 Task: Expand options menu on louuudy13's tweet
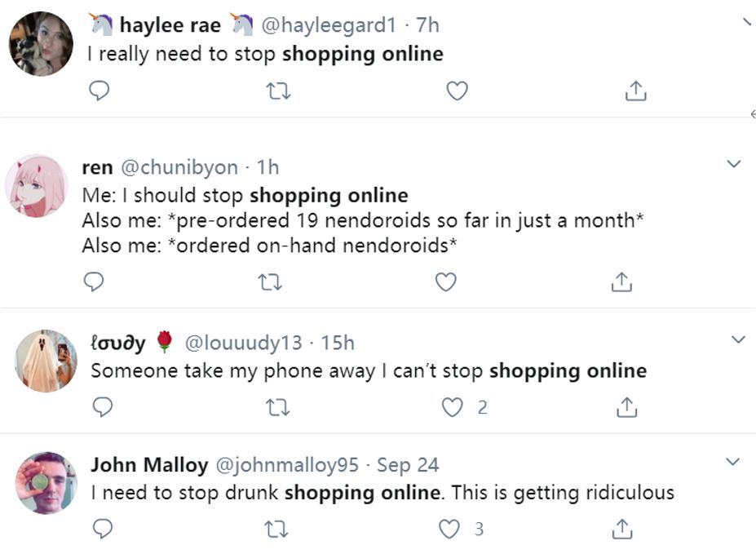click(738, 339)
